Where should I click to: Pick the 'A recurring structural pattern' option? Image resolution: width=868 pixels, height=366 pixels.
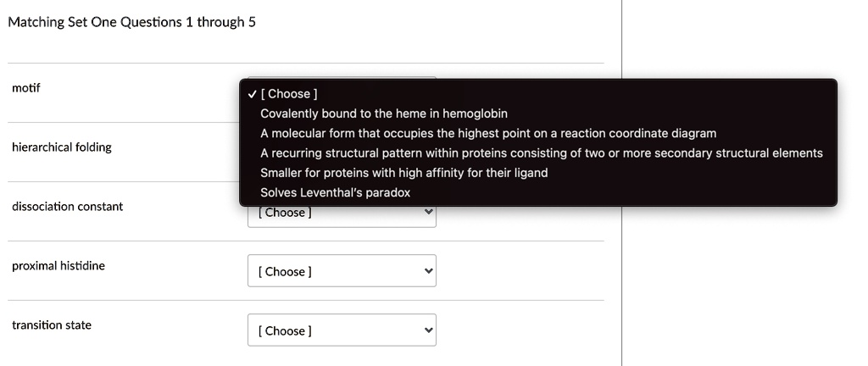point(541,153)
